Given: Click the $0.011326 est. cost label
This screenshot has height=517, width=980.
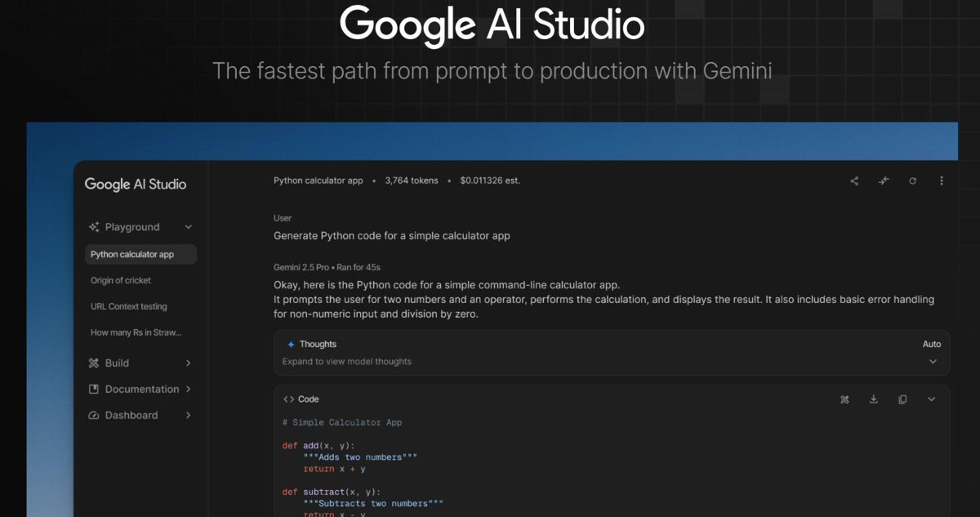Looking at the screenshot, I should pyautogui.click(x=490, y=181).
